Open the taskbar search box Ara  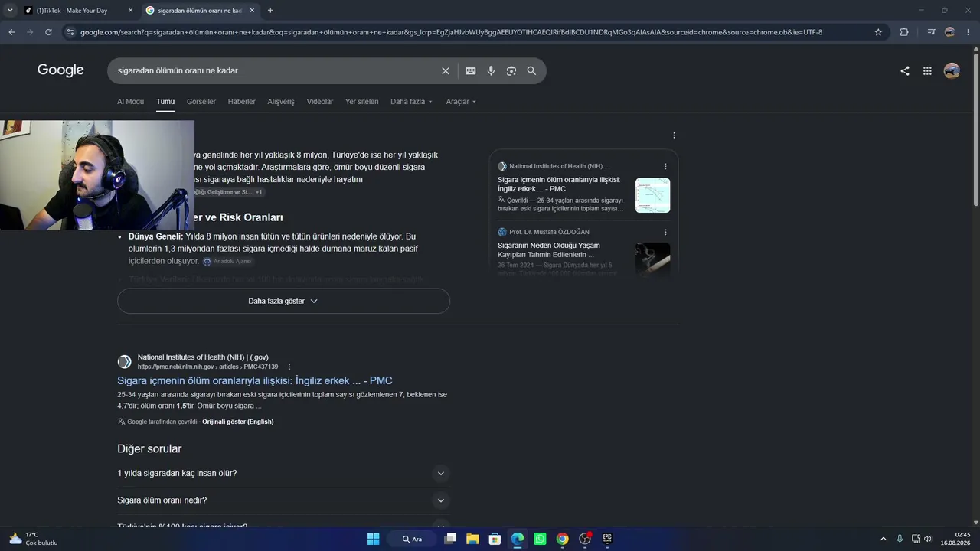(x=413, y=539)
